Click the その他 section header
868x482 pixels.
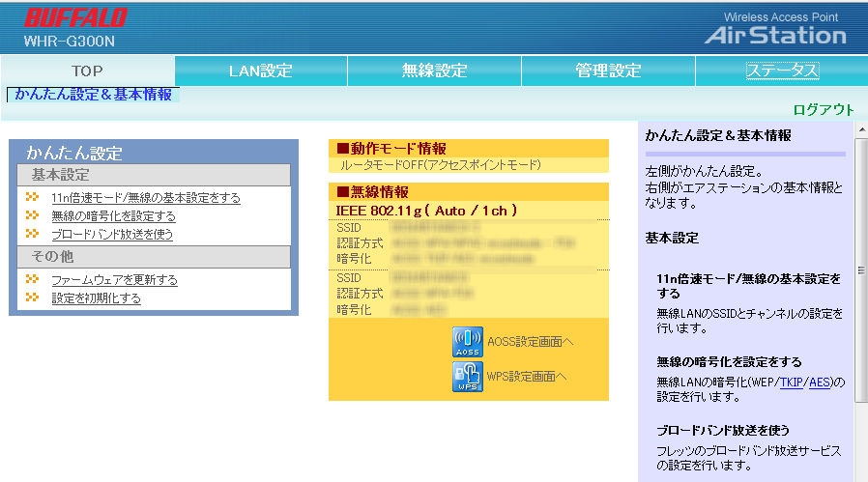point(154,257)
